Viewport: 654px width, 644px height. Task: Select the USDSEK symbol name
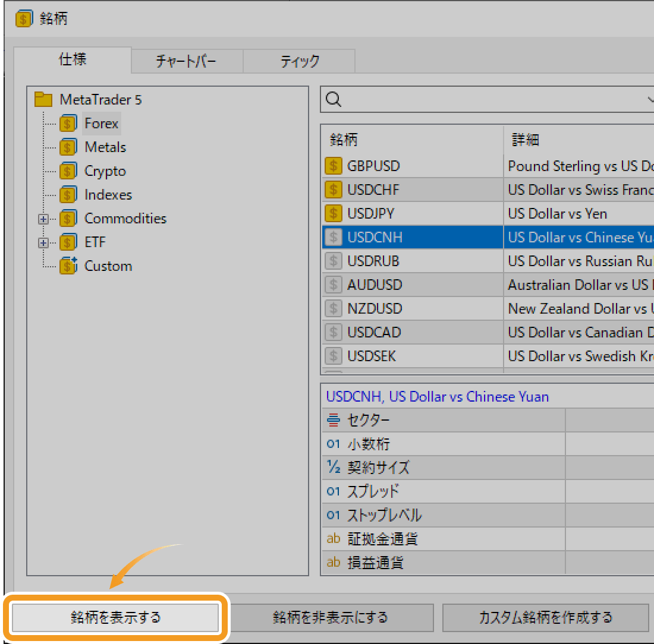point(371,356)
